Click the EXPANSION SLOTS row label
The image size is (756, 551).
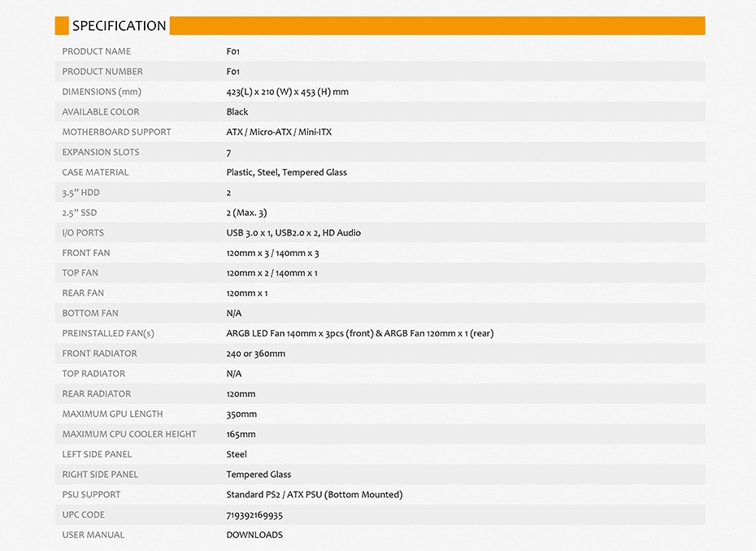pos(101,152)
